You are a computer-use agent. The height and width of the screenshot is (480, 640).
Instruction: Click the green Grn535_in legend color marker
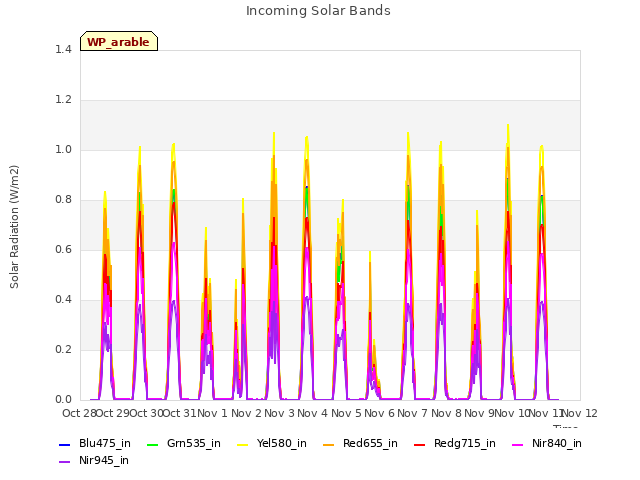[152, 444]
